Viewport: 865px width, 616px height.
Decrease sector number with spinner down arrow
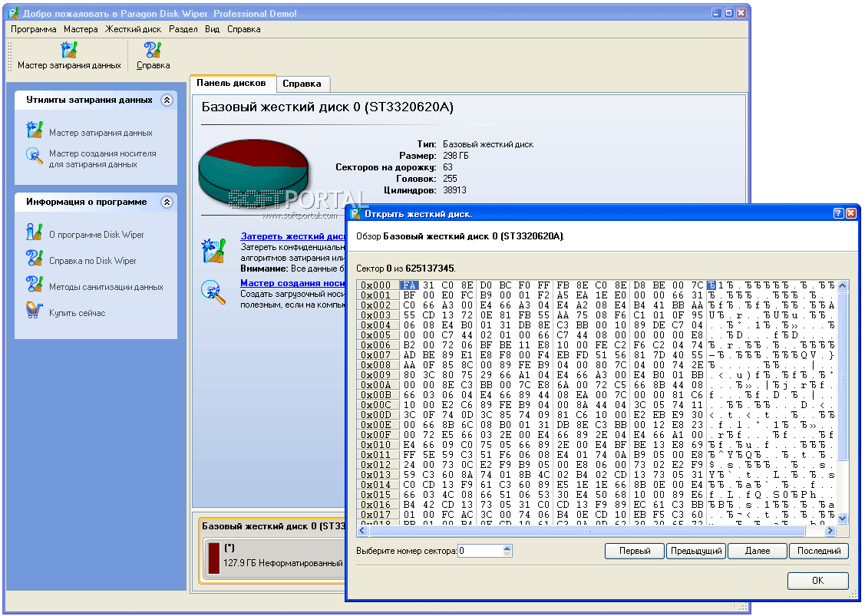507,554
